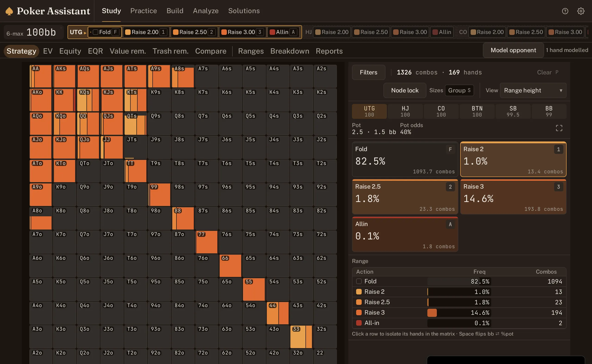Screen dimensions: 592x364
Task: Click the Raise 2.5 color swatch in Range table
Action: 359,302
